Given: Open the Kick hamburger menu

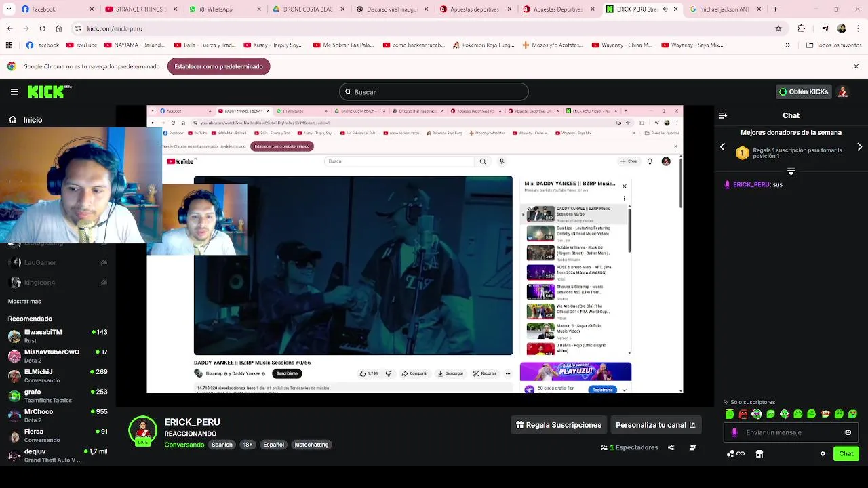Looking at the screenshot, I should pos(14,91).
